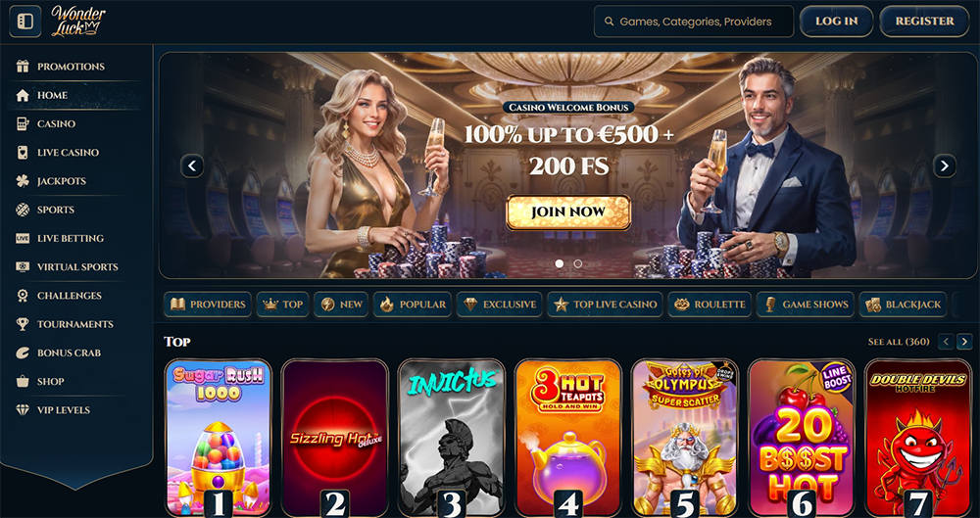Open the Register button

924,22
